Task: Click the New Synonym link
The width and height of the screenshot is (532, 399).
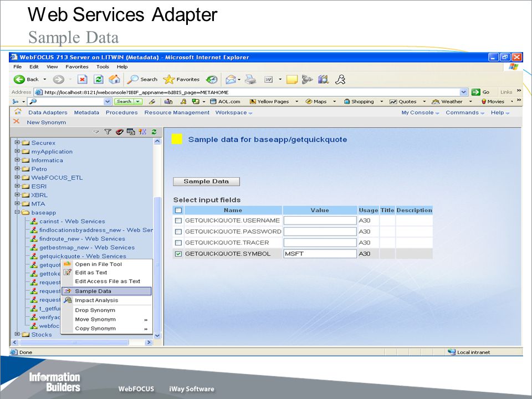Action: point(47,122)
